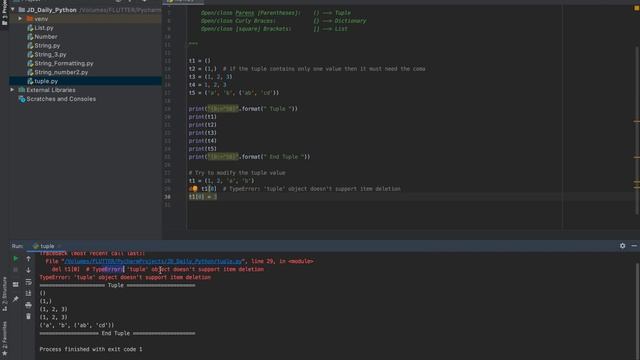Toggle scroll to end icon in Run console
Image resolution: width=640 pixels, height=360 pixels.
(28, 293)
